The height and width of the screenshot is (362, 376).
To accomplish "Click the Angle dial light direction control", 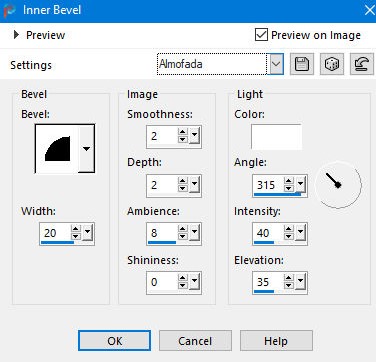I will [x=338, y=184].
